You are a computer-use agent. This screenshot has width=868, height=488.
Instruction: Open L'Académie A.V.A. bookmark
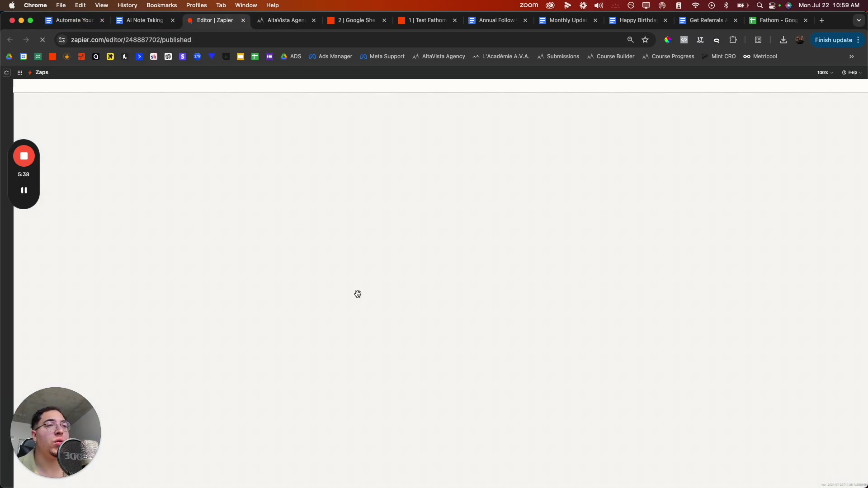501,56
